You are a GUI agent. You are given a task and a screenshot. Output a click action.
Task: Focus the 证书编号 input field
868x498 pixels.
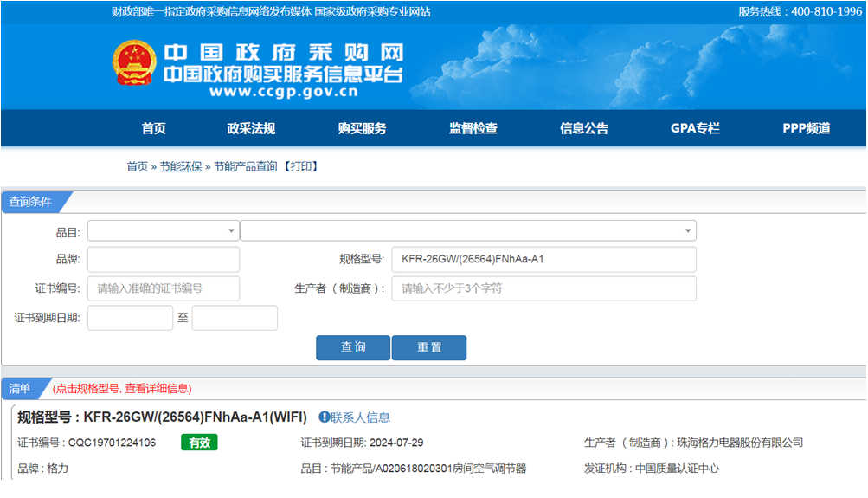pyautogui.click(x=164, y=288)
